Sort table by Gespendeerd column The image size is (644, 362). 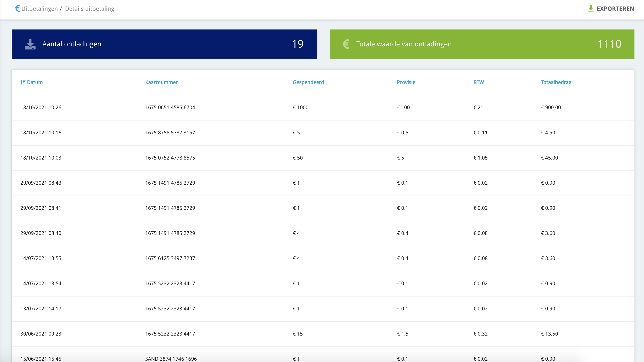308,82
